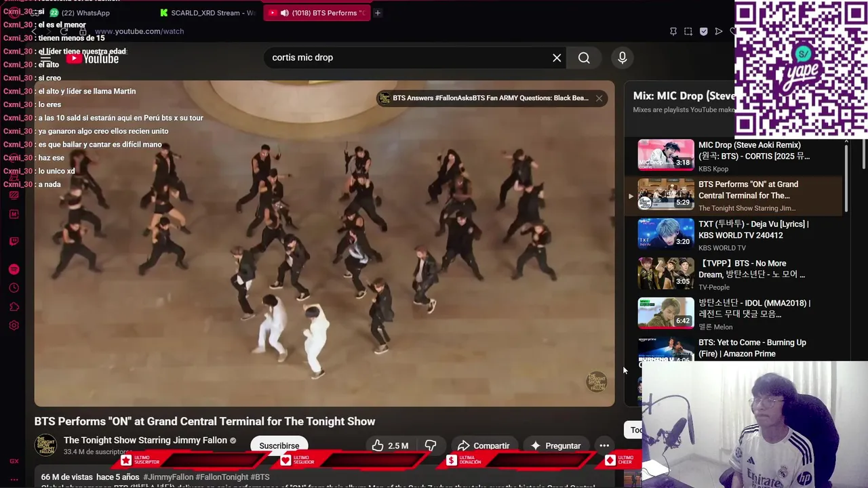Viewport: 868px width, 488px height.
Task: Click the #JimmyFallon hashtag
Action: pyautogui.click(x=167, y=477)
